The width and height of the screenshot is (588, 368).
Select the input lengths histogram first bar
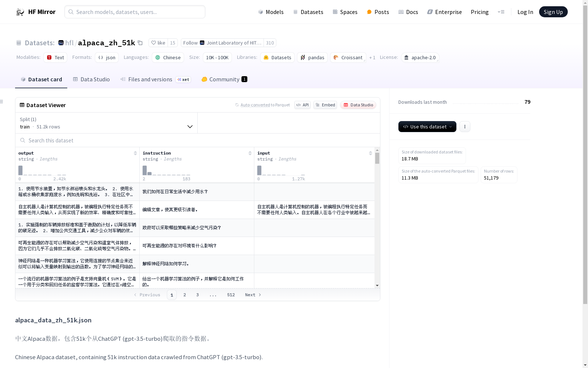pyautogui.click(x=259, y=170)
